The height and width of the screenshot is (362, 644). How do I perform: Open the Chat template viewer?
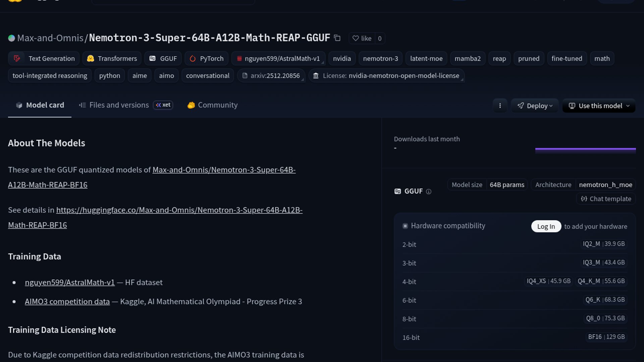[x=606, y=199]
